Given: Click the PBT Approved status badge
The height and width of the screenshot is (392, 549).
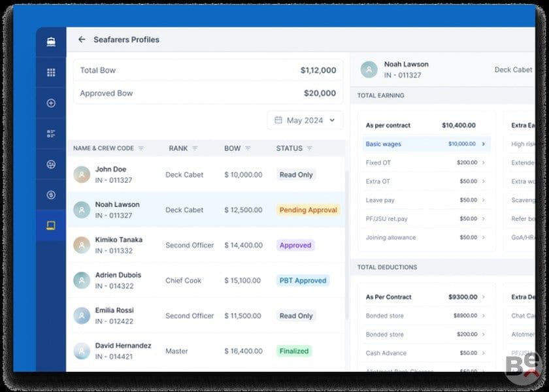Looking at the screenshot, I should (x=303, y=281).
